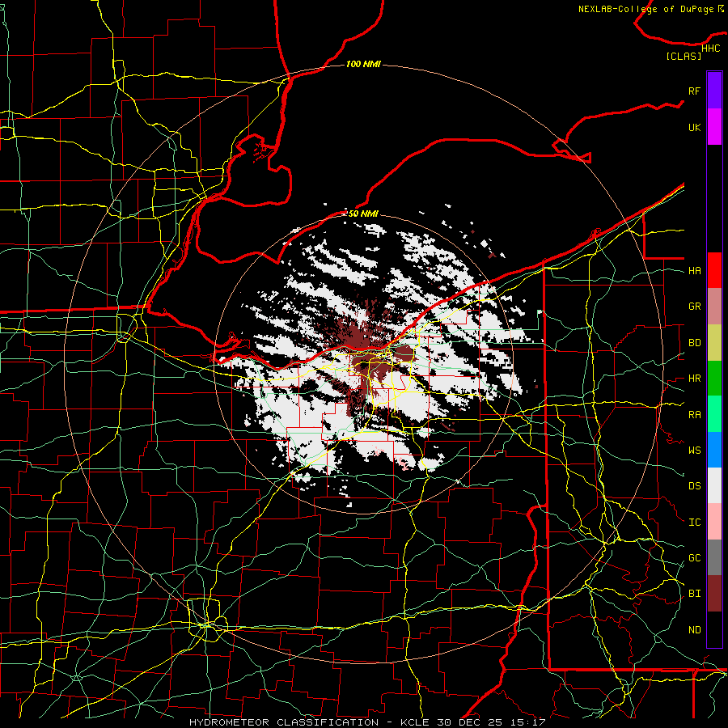Click the RF purple legend swatch
This screenshot has width=728, height=728.
click(x=714, y=91)
